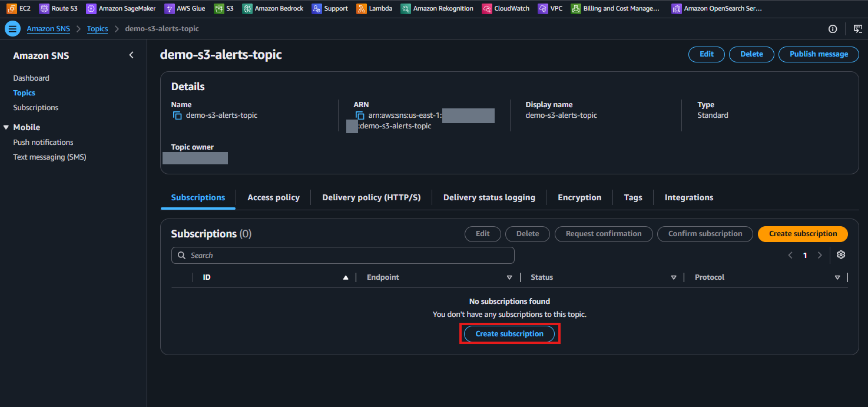
Task: Open the Amazon SageMaker shortcut icon
Action: (x=91, y=9)
